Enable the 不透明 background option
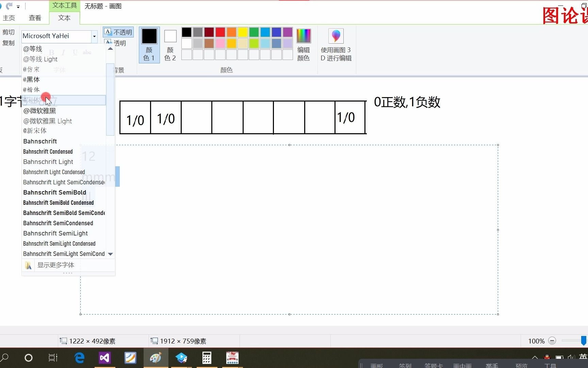 [118, 32]
